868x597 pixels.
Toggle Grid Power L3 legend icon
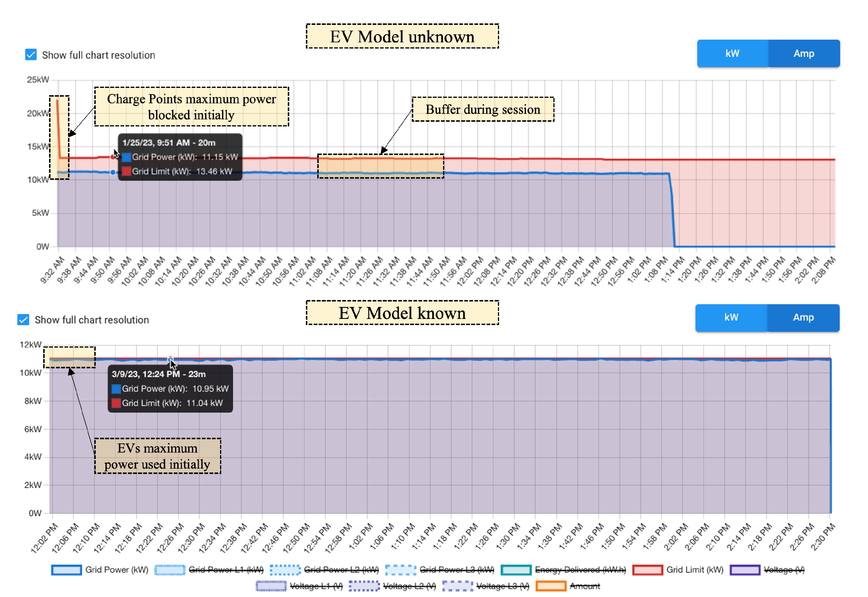[401, 570]
